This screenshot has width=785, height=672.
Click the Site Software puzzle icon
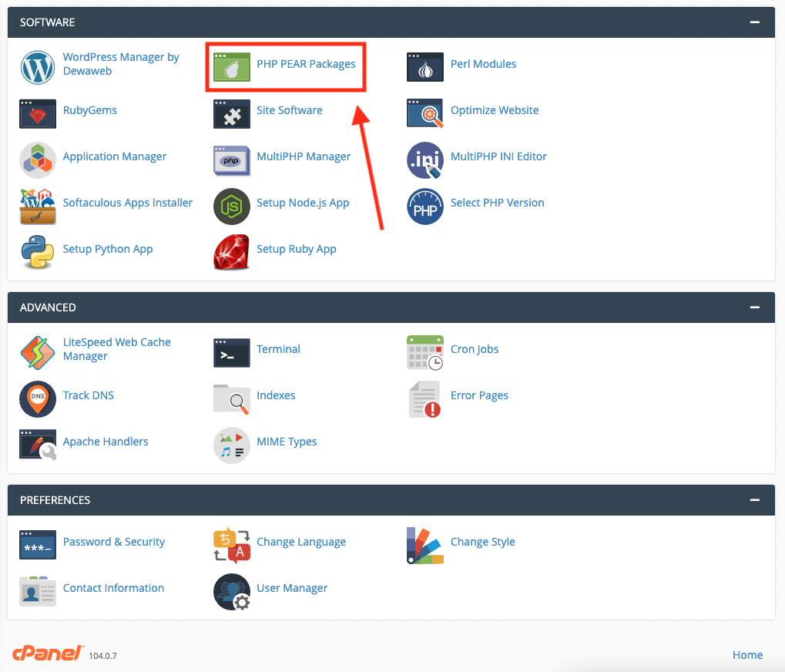[232, 113]
